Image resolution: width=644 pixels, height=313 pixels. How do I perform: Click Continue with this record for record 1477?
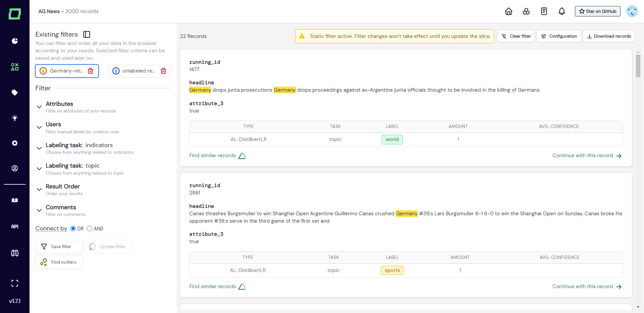point(587,155)
